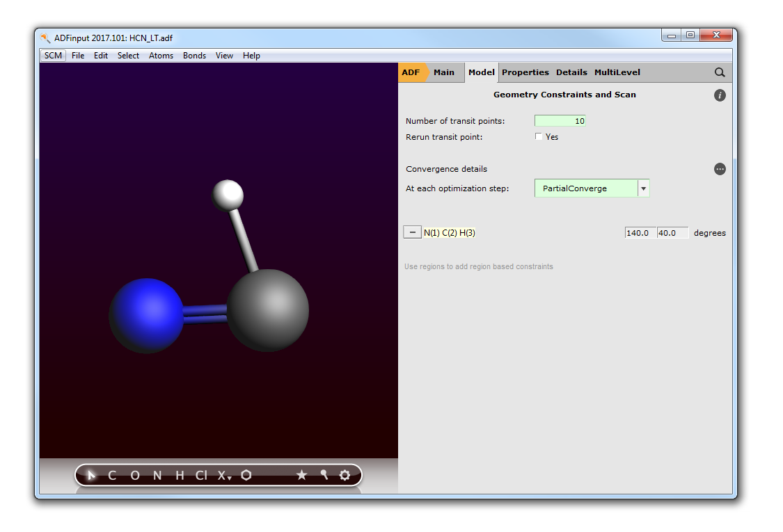Open Convergence details ellipsis button
The width and height of the screenshot is (783, 532).
(x=720, y=169)
